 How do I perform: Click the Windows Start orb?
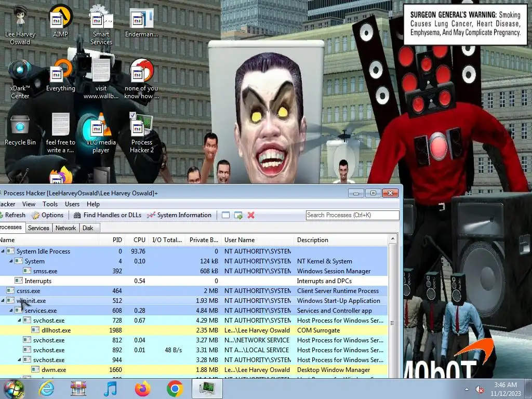click(14, 389)
